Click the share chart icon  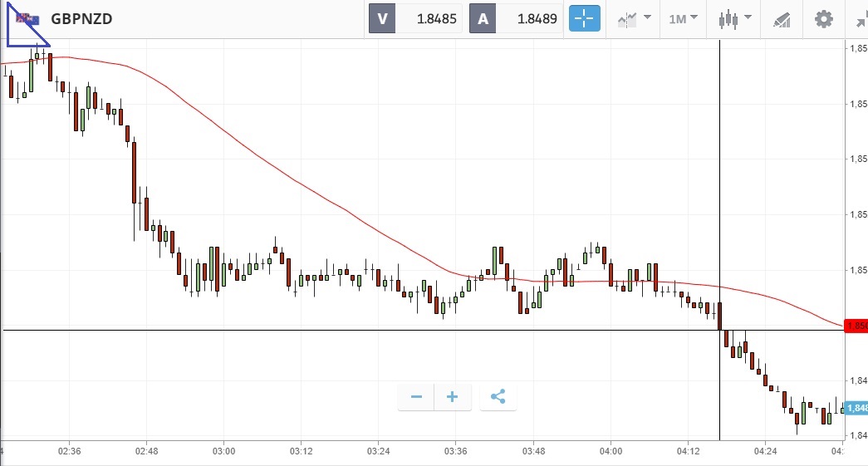coord(498,397)
